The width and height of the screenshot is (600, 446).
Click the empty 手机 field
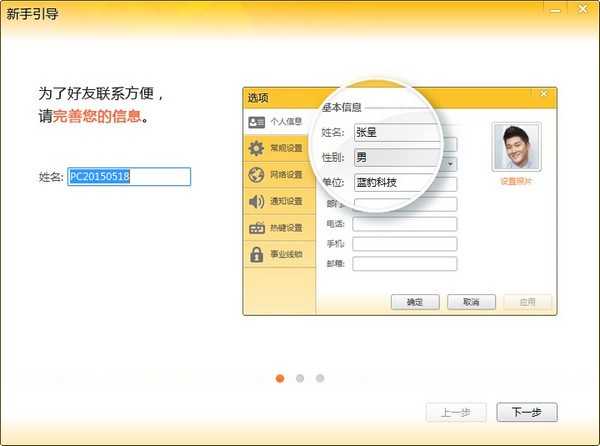pyautogui.click(x=404, y=244)
